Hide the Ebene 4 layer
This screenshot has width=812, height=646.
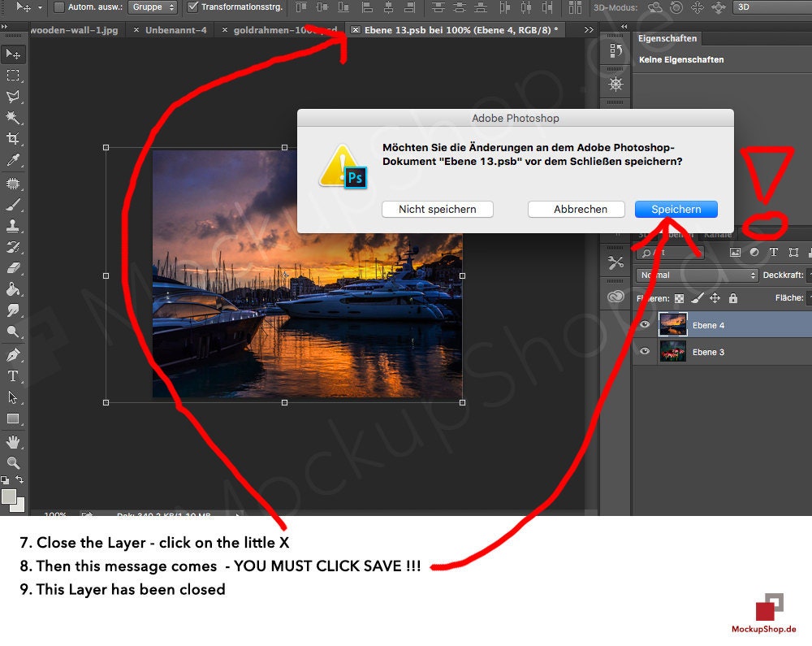[x=645, y=325]
